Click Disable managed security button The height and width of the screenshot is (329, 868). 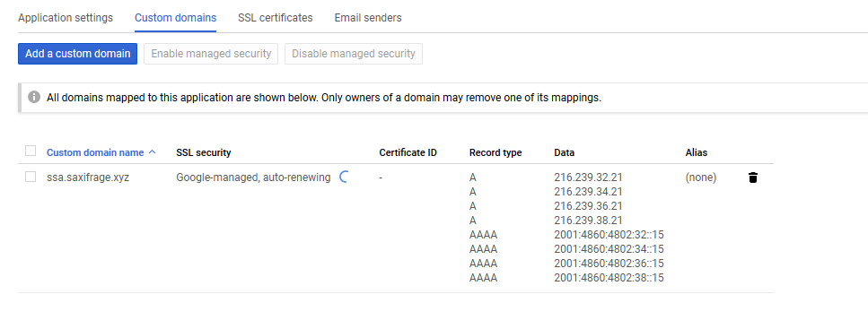pyautogui.click(x=354, y=54)
